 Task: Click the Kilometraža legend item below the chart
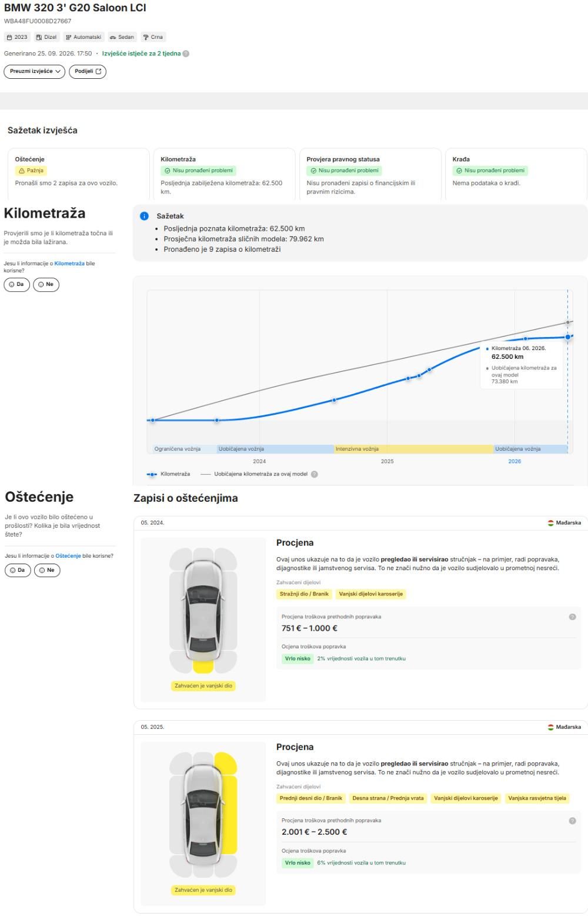point(168,474)
